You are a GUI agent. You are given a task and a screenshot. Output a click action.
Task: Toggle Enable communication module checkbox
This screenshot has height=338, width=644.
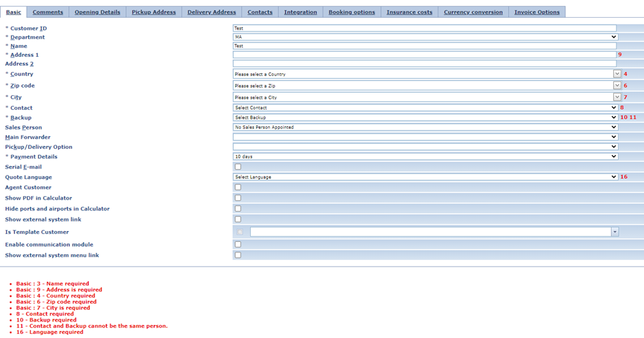[x=238, y=244]
